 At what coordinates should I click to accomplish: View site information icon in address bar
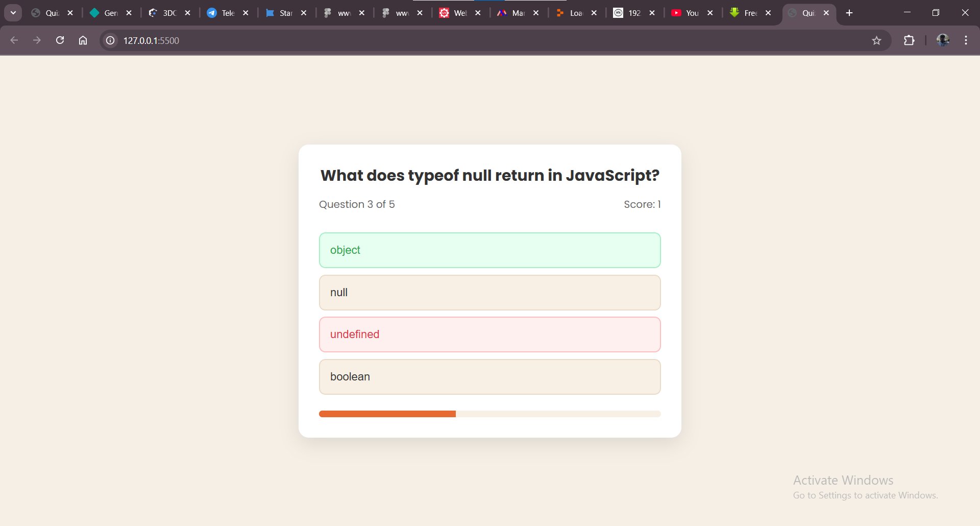(110, 40)
